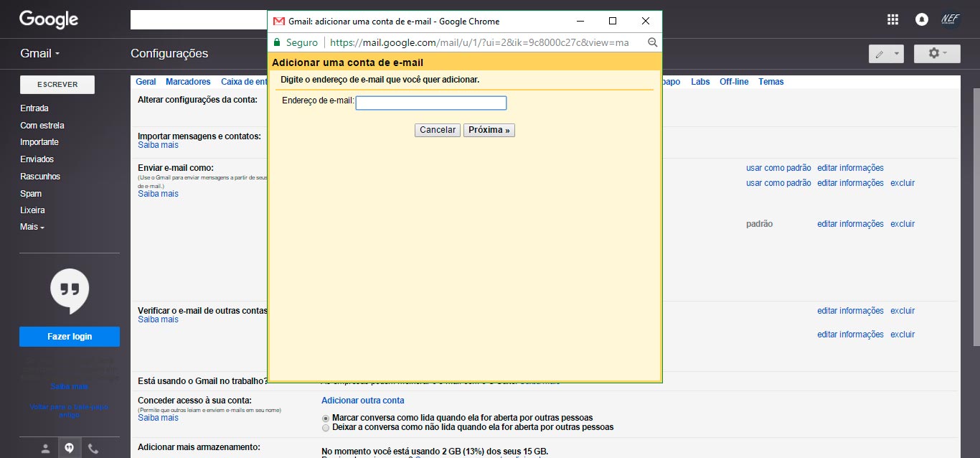Click the Google logo
Image resolution: width=980 pixels, height=458 pixels.
[49, 19]
